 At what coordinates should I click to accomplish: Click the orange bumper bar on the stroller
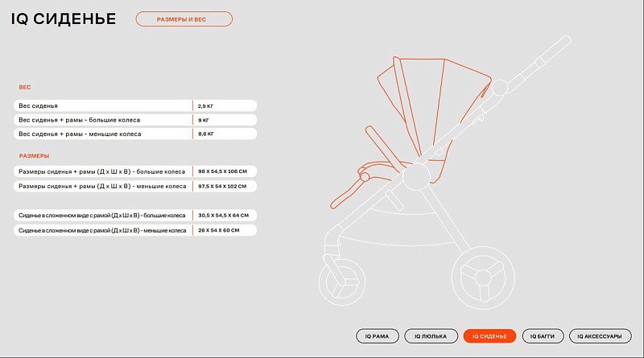(354, 187)
